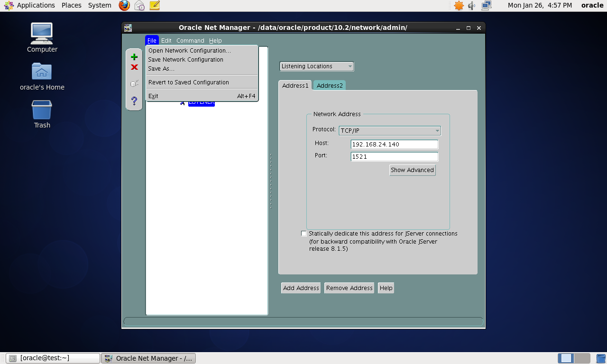The width and height of the screenshot is (607, 364).
Task: Click the date and time clock
Action: click(x=540, y=5)
